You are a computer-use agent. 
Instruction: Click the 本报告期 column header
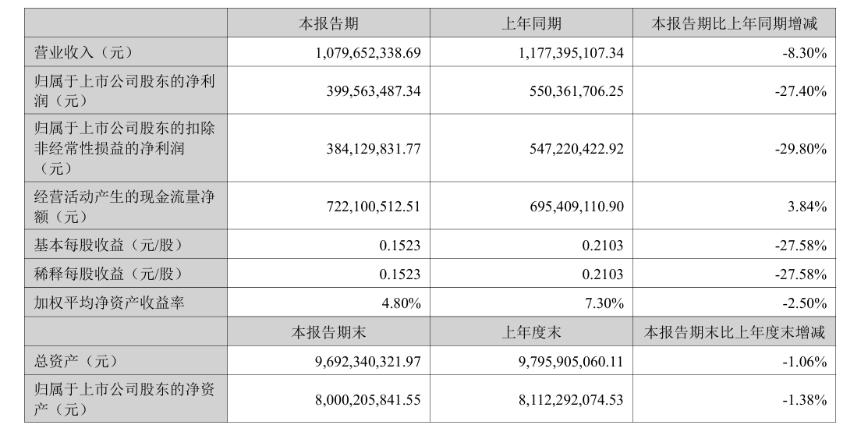click(328, 23)
